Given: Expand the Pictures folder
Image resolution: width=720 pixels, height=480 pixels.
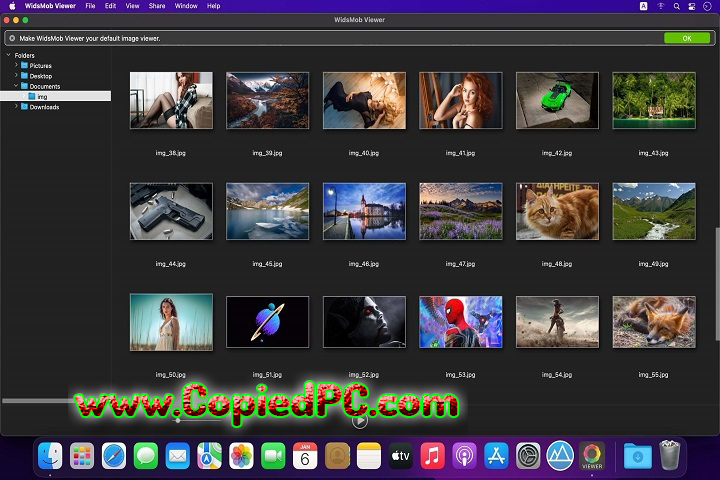Looking at the screenshot, I should point(16,66).
